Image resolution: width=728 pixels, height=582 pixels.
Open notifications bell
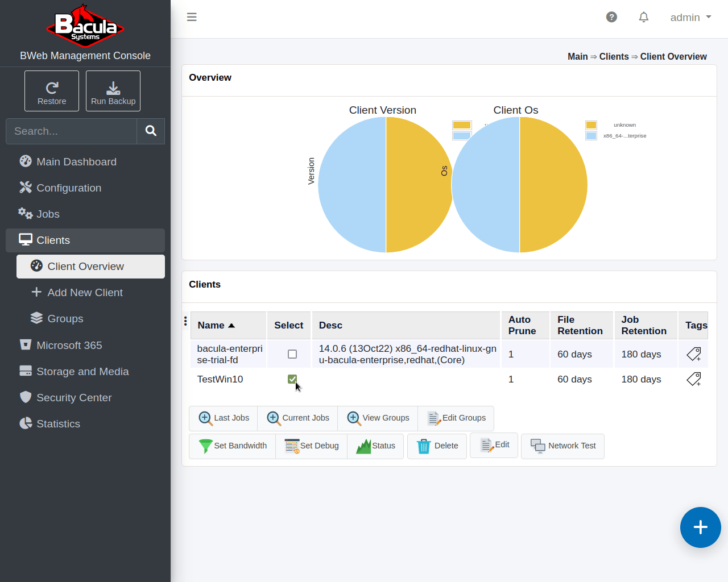point(644,17)
